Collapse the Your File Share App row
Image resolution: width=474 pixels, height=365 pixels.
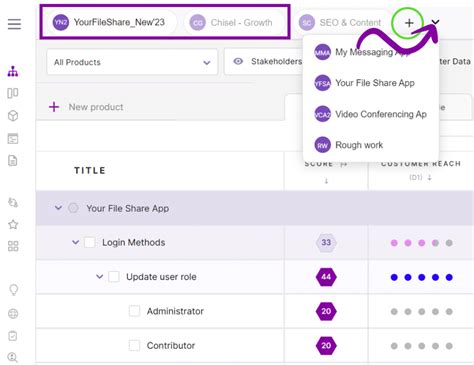[x=58, y=208]
